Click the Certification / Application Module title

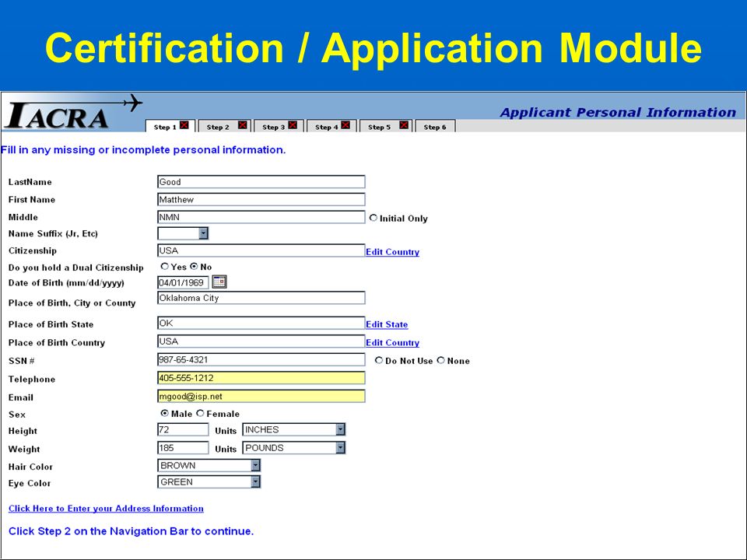pos(373,47)
